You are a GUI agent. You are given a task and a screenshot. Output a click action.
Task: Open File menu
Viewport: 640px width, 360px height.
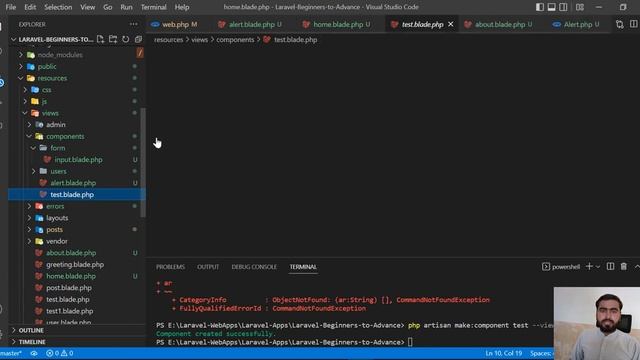tap(11, 7)
